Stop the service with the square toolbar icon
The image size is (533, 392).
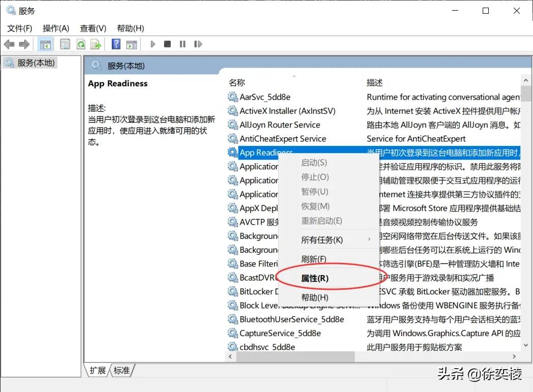[167, 44]
